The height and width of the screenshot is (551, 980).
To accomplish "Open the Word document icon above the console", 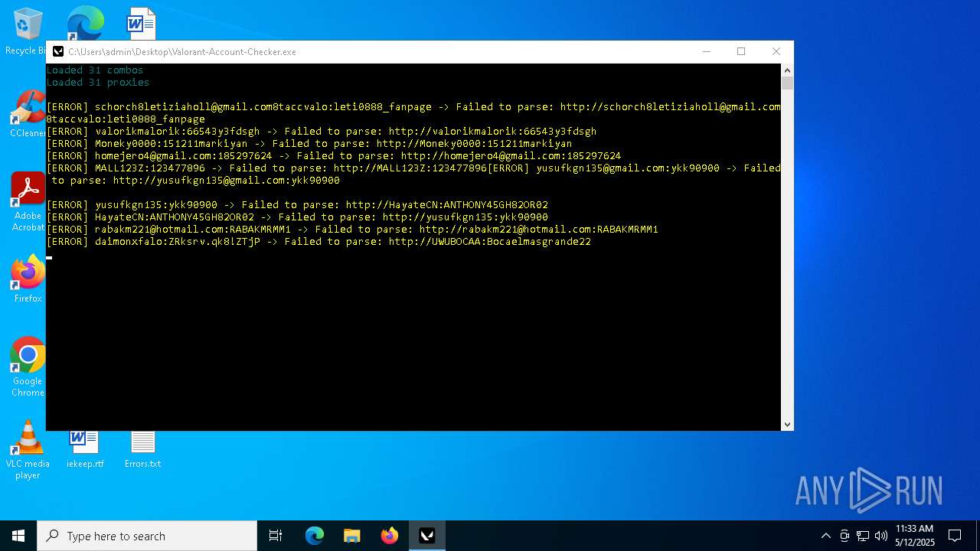I will point(142,23).
